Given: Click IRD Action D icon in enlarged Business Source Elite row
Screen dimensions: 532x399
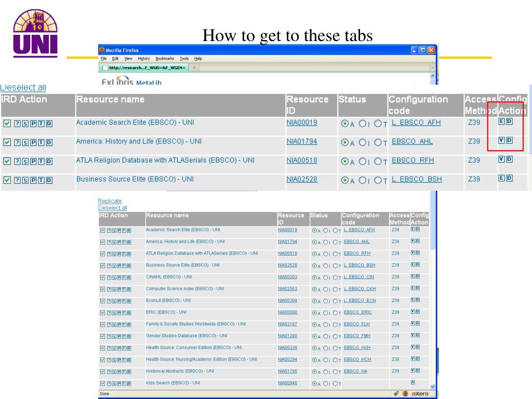Looking at the screenshot, I should (x=49, y=180).
